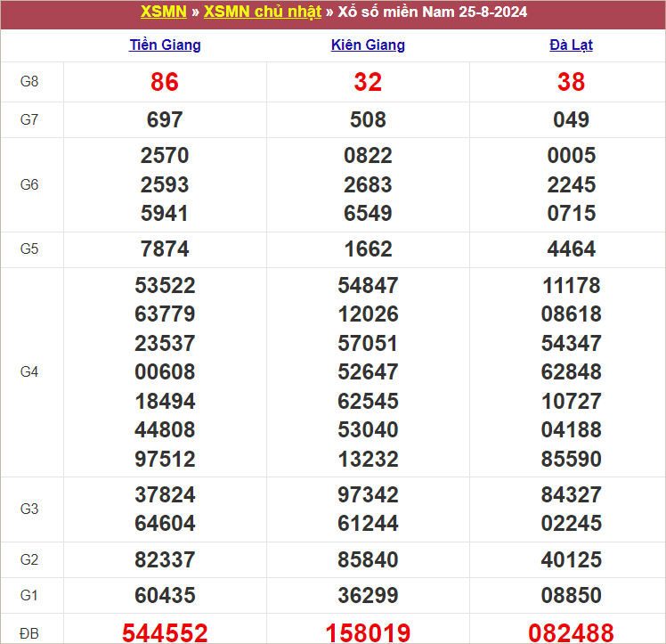The height and width of the screenshot is (644, 666).
Task: Click the special prize number 544552
Action: tap(165, 633)
